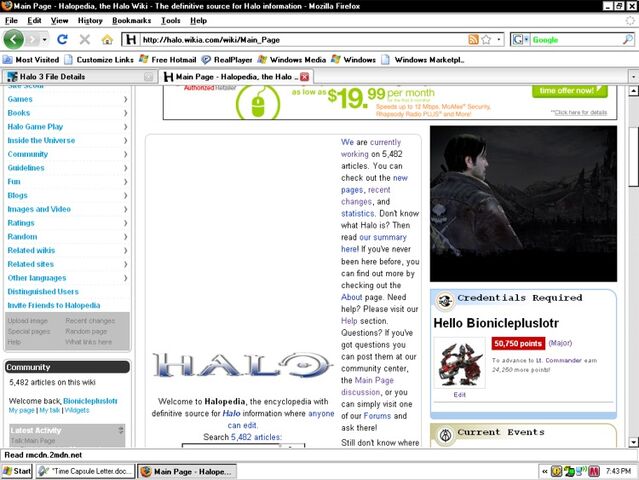This screenshot has height=480, width=639.
Task: Click the Google search engine icon
Action: click(518, 40)
